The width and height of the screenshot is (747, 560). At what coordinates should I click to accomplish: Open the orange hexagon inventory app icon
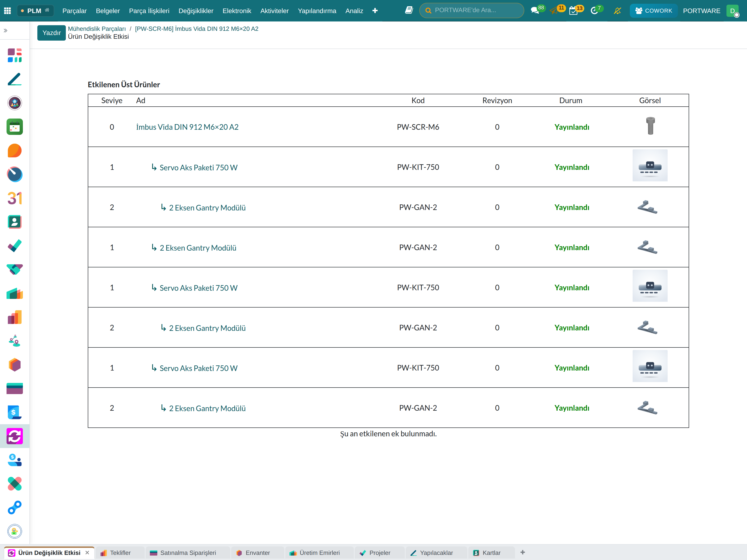pos(14,365)
